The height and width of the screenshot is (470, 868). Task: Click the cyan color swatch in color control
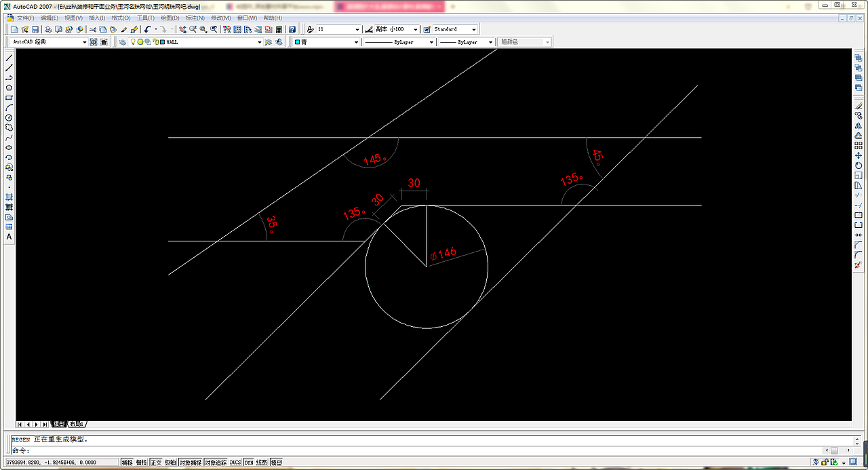pyautogui.click(x=297, y=42)
